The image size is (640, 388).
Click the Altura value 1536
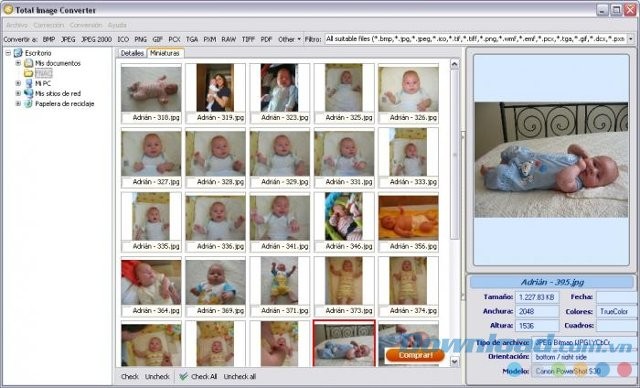tap(537, 326)
